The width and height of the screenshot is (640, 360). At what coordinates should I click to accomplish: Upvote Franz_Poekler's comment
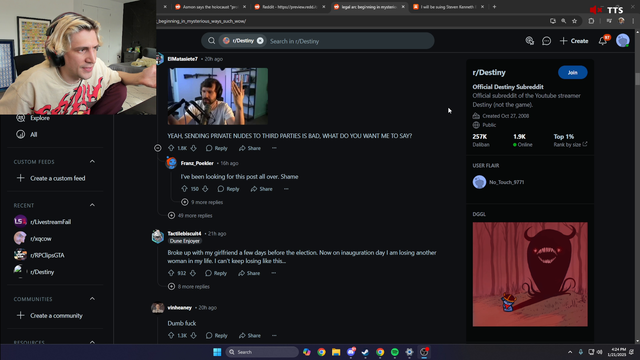(x=184, y=189)
